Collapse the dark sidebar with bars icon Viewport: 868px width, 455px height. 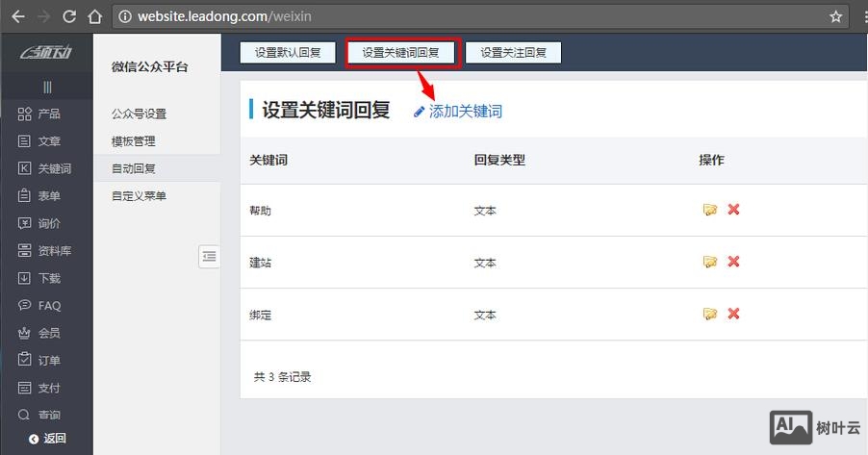(x=47, y=87)
